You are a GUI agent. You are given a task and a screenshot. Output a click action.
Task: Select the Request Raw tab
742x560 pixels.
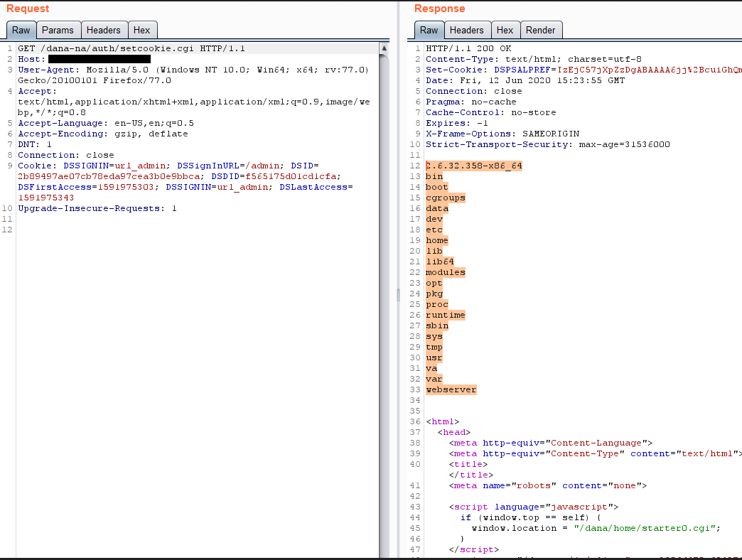tap(21, 30)
